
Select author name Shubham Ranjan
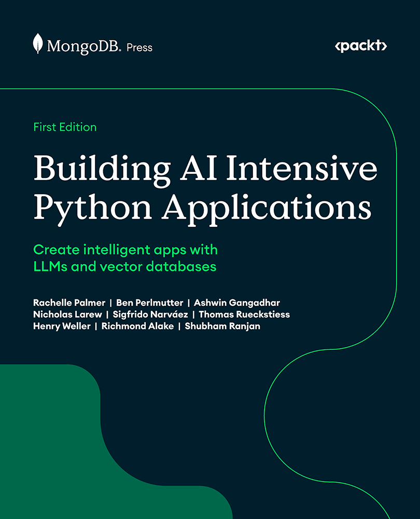pyautogui.click(x=222, y=326)
